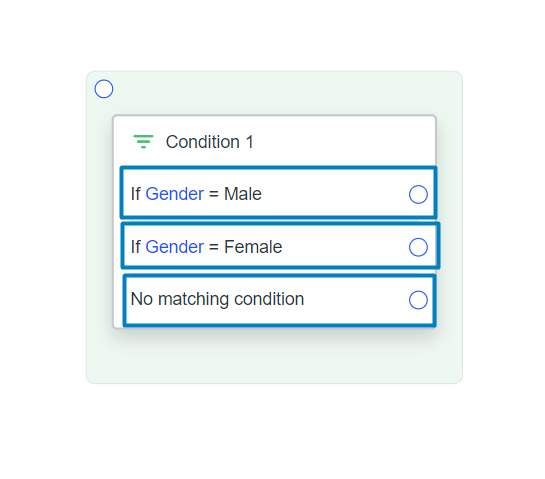The image size is (545, 479).
Task: Click the equals operator in the Female condition
Action: 214,247
